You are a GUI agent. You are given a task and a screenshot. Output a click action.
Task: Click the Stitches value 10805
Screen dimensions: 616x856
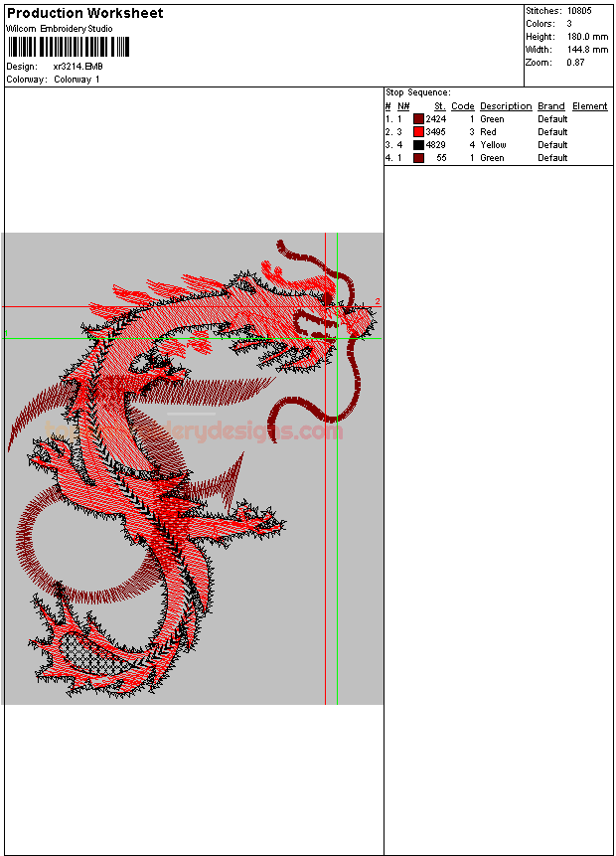pyautogui.click(x=579, y=10)
